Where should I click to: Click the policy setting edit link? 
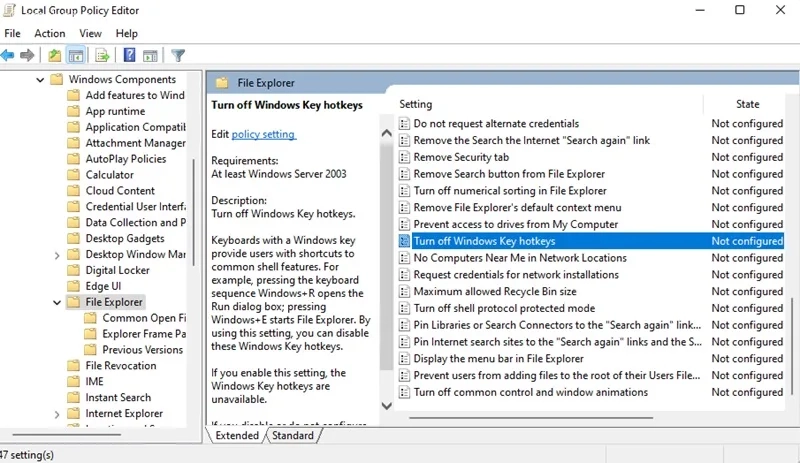(263, 134)
